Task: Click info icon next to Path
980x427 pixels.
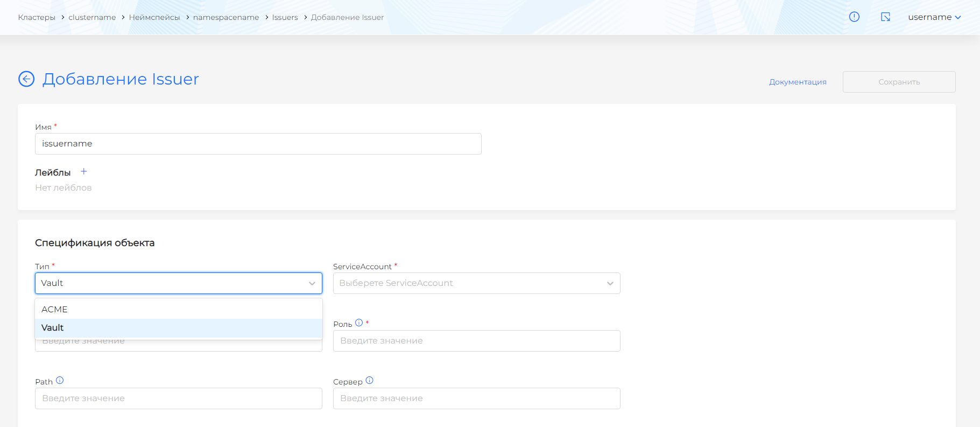Action: tap(60, 381)
